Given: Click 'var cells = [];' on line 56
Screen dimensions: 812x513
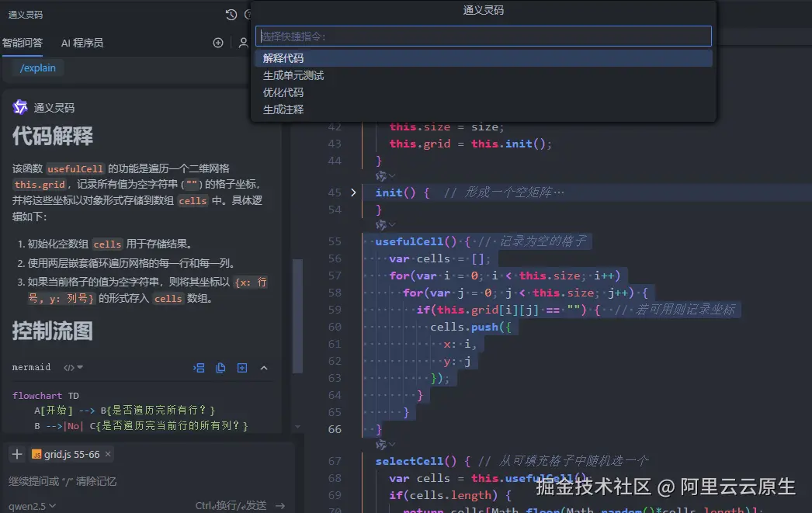Looking at the screenshot, I should click(x=439, y=258).
